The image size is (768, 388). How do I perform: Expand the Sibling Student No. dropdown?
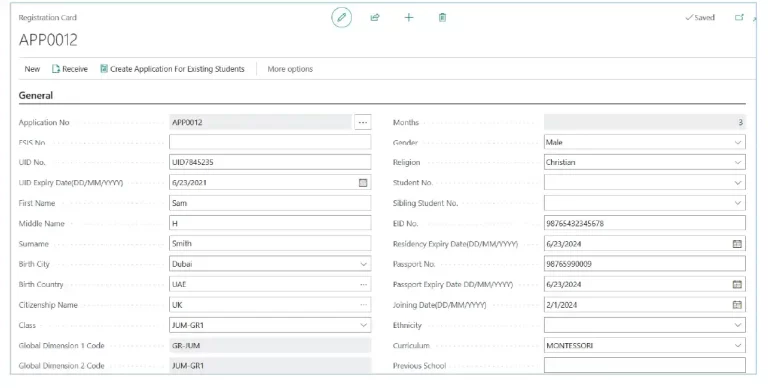[x=738, y=203]
